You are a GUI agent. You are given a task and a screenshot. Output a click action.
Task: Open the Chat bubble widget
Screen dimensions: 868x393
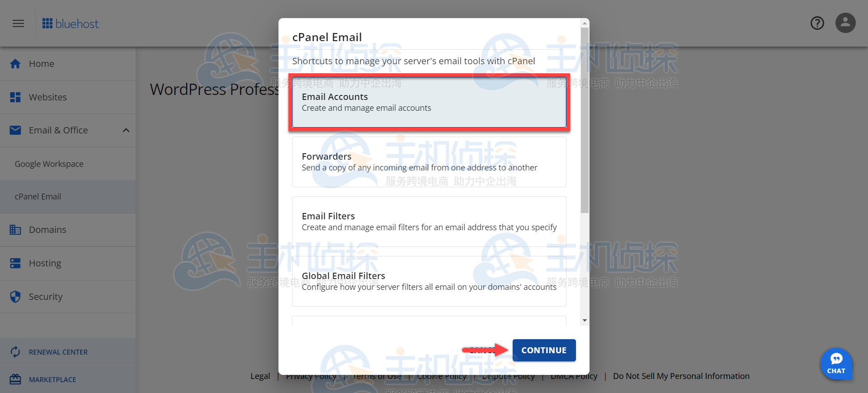click(836, 364)
